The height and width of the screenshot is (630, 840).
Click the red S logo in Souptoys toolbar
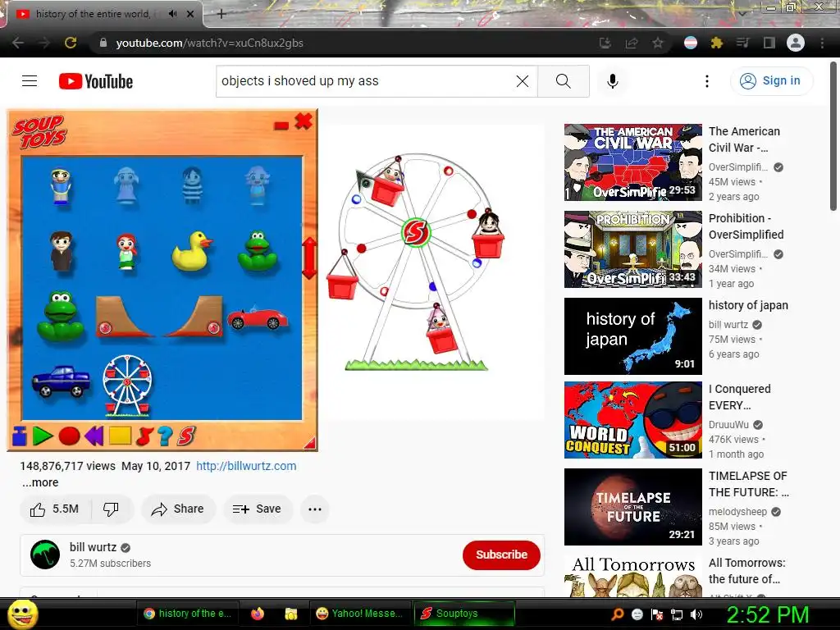[x=186, y=436]
